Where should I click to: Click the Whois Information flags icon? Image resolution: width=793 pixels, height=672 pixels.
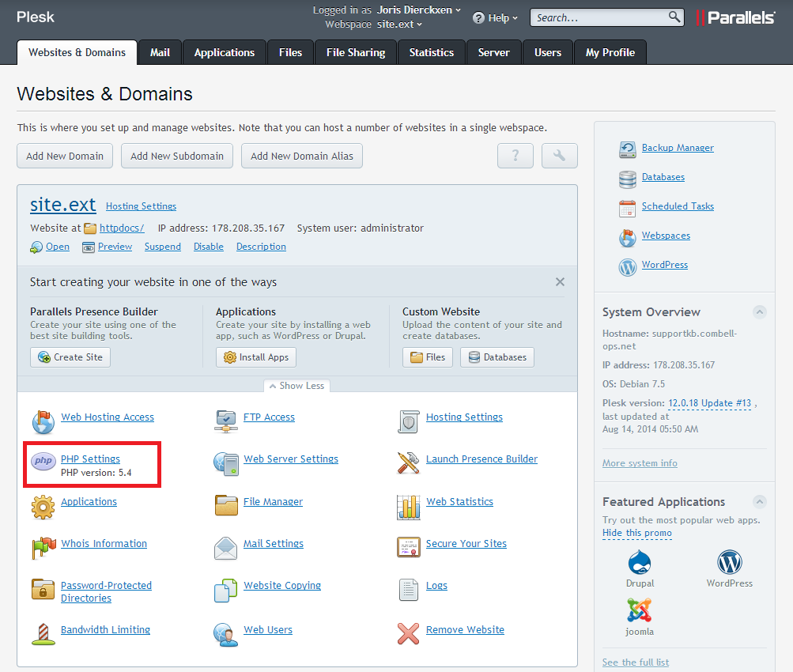[43, 548]
